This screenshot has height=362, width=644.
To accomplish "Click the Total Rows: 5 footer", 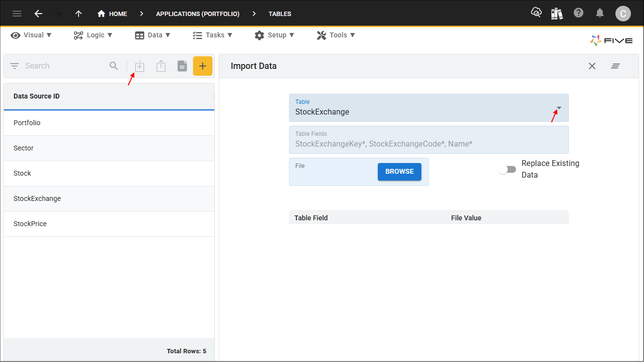I will coord(187,351).
